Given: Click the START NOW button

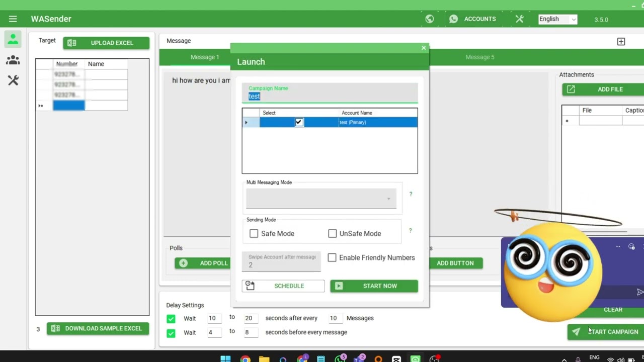Looking at the screenshot, I should tap(374, 286).
